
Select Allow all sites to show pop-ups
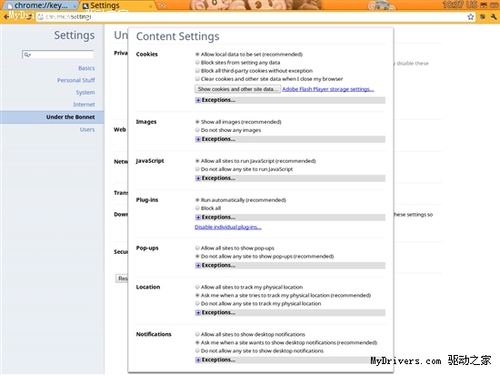pyautogui.click(x=197, y=248)
